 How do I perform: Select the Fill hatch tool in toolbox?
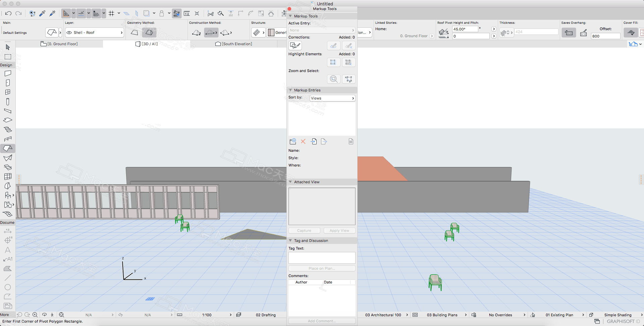(x=8, y=268)
